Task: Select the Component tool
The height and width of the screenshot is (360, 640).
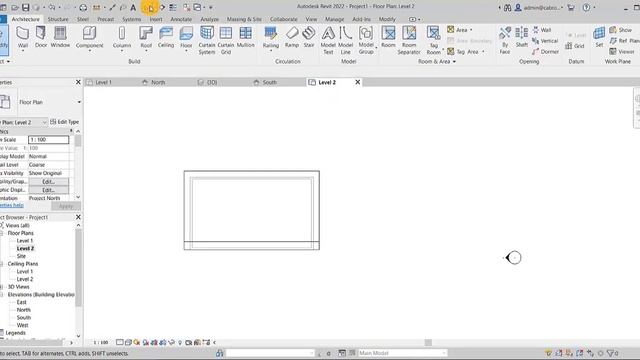Action: click(89, 38)
